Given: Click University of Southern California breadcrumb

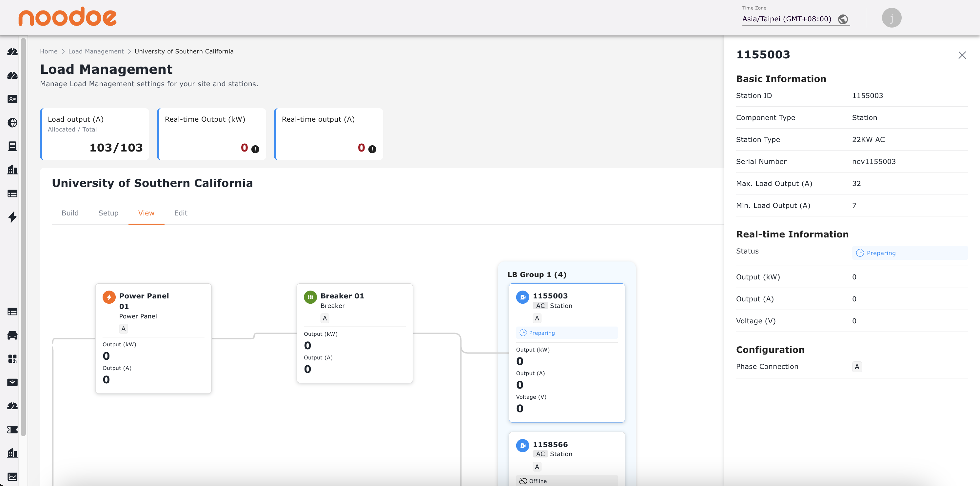Looking at the screenshot, I should (x=184, y=51).
